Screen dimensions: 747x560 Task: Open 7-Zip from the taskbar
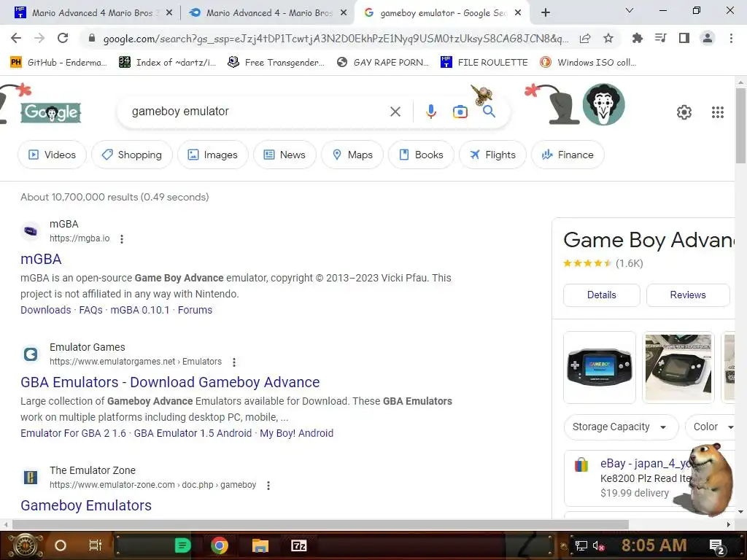[x=298, y=545]
